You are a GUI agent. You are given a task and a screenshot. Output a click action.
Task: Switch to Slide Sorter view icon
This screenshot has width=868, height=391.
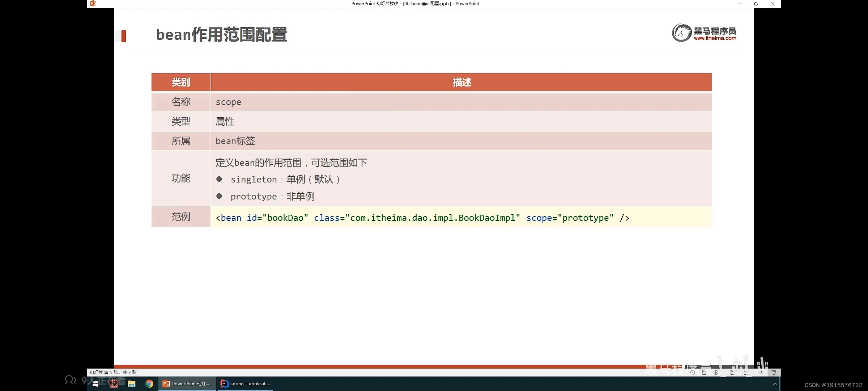click(746, 372)
